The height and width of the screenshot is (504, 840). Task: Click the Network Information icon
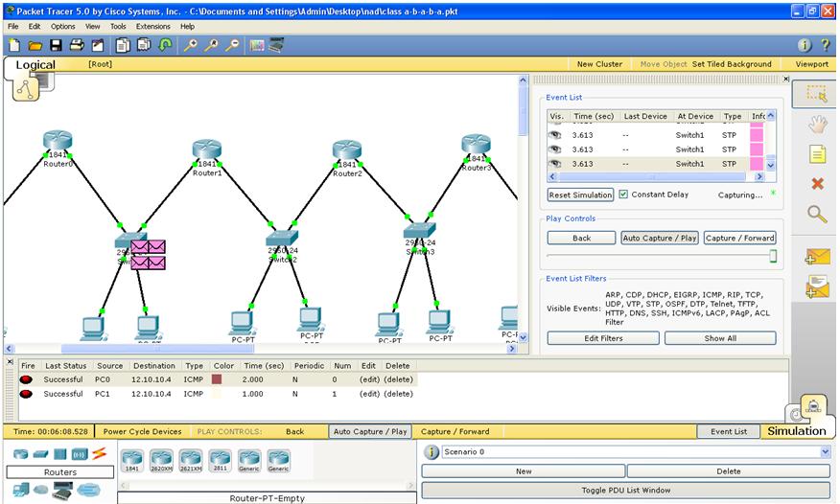pyautogui.click(x=805, y=45)
